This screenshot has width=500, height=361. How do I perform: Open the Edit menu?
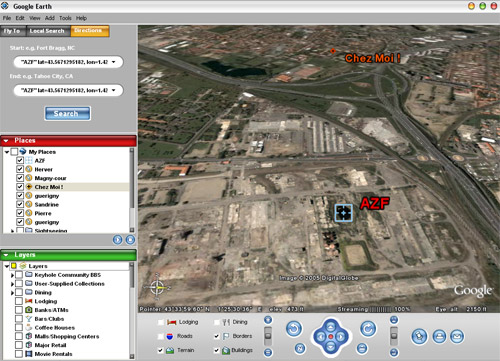pyautogui.click(x=20, y=18)
